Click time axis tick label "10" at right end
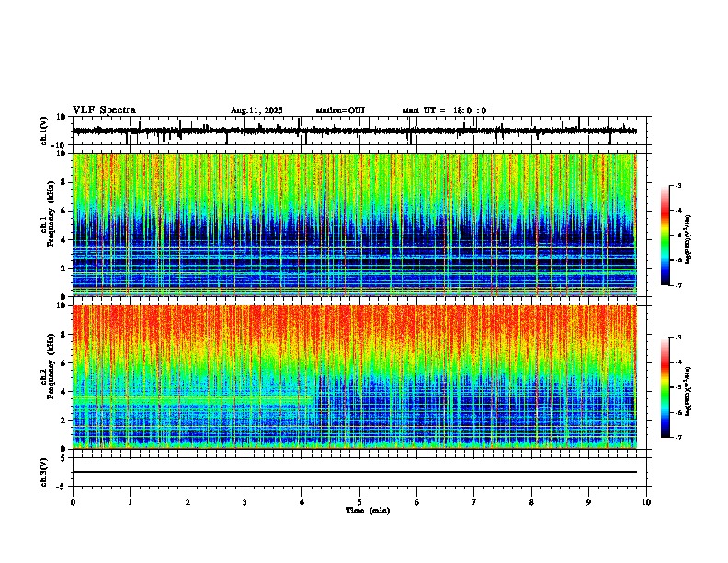This screenshot has width=728, height=563. 646,502
